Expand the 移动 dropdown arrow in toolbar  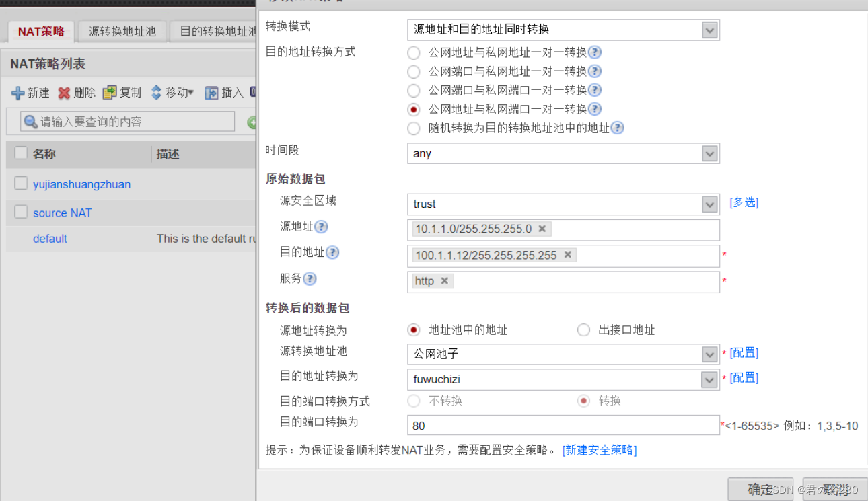pos(191,93)
